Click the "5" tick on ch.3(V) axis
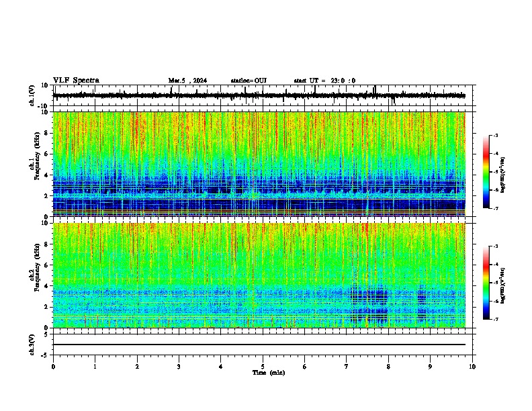 click(46, 334)
